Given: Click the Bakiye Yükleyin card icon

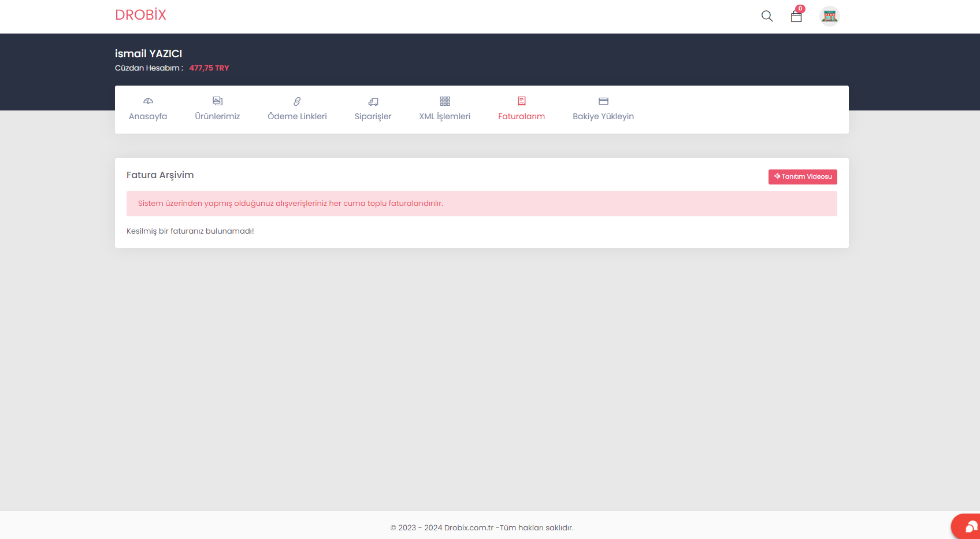Looking at the screenshot, I should (603, 101).
